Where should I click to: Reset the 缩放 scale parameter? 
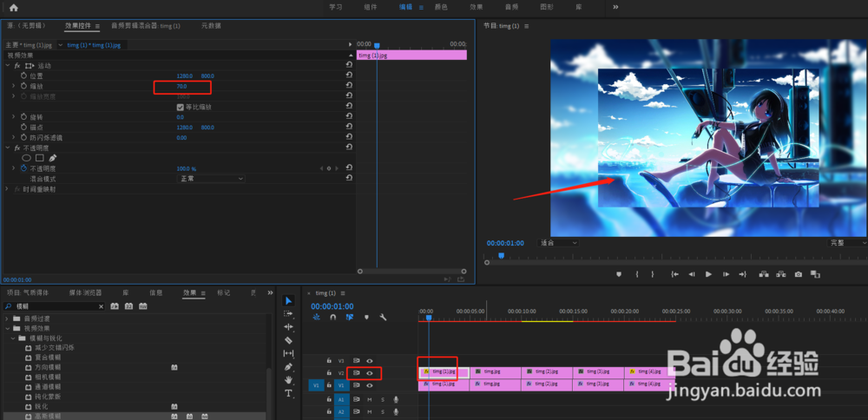[349, 85]
